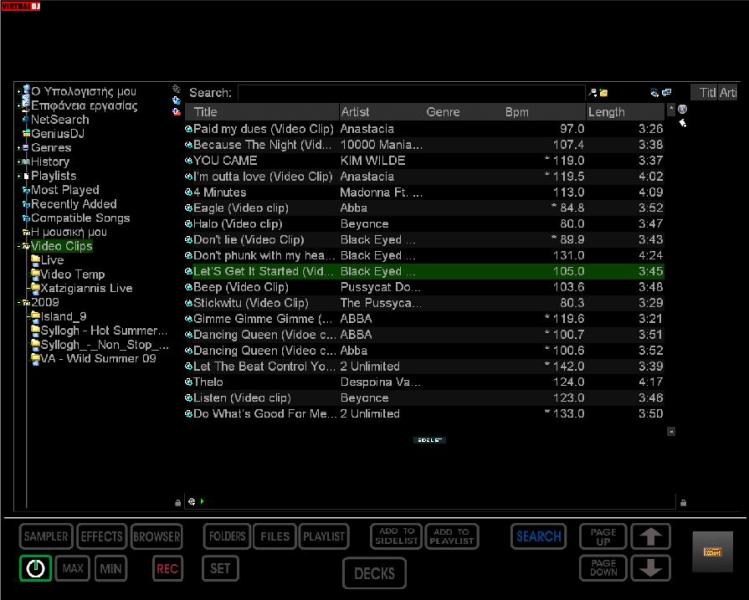This screenshot has height=600, width=749.
Task: Click the NetSearch globe icon in the tree
Action: pyautogui.click(x=26, y=119)
